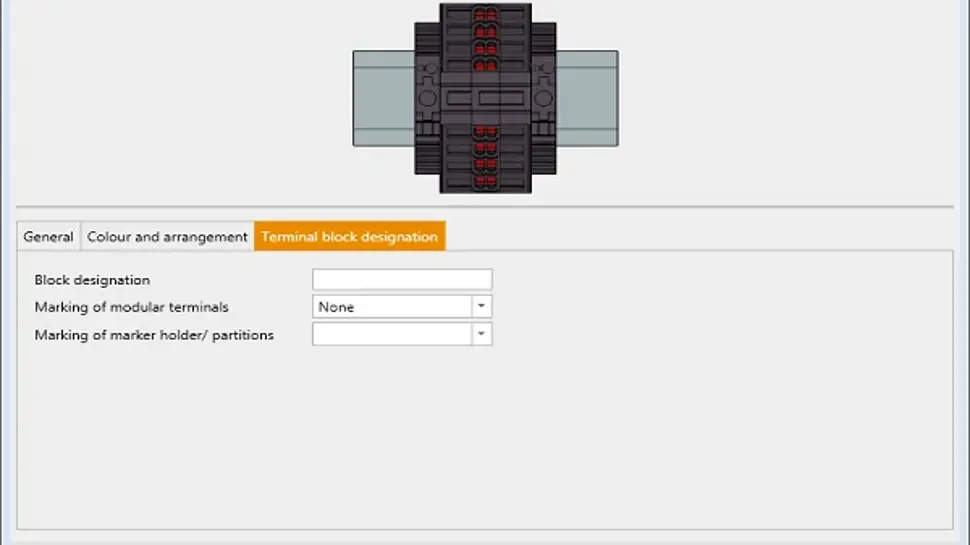
Task: Click the horizontal divider above the tab row
Action: (x=485, y=207)
